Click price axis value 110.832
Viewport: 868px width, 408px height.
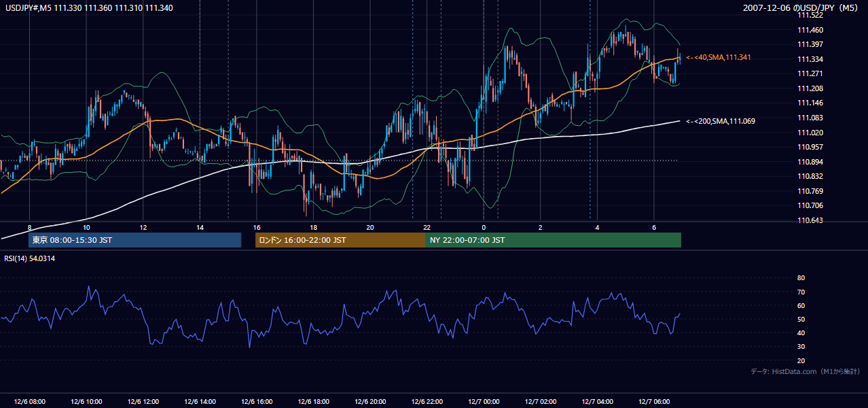tap(809, 176)
